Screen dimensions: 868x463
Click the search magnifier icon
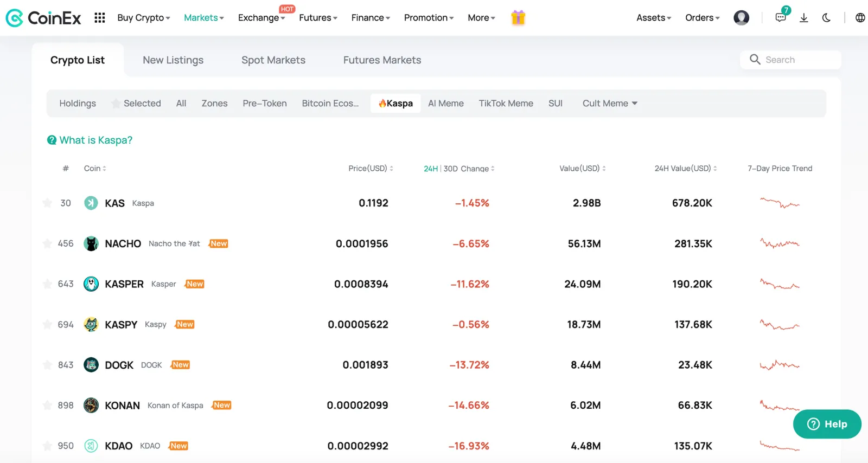[755, 60]
